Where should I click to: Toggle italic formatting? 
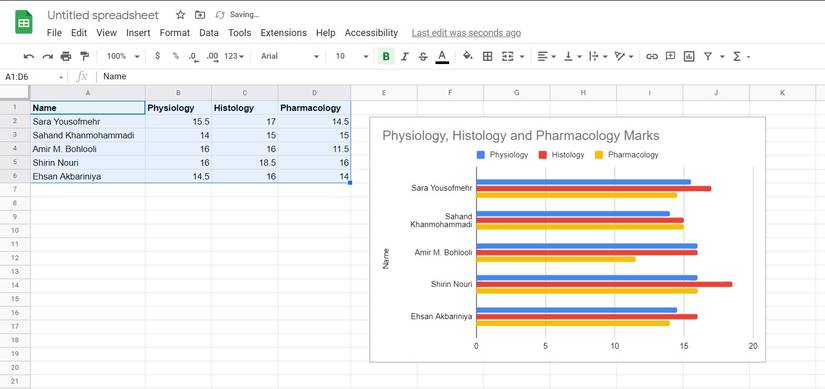point(404,56)
